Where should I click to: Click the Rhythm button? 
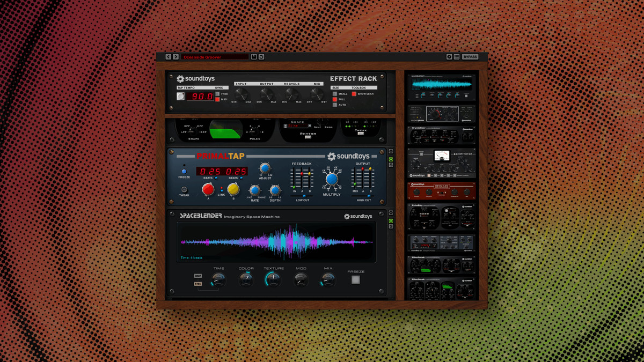pyautogui.click(x=308, y=137)
